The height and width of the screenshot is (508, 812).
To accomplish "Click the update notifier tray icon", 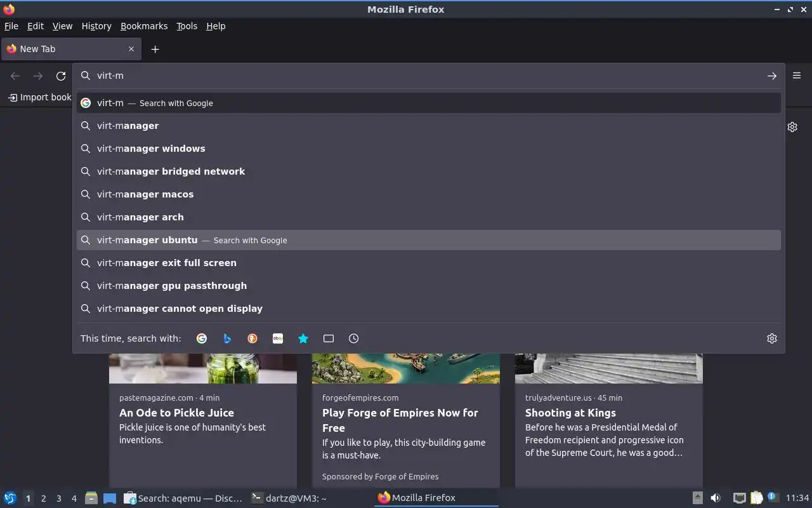I will coord(772,497).
